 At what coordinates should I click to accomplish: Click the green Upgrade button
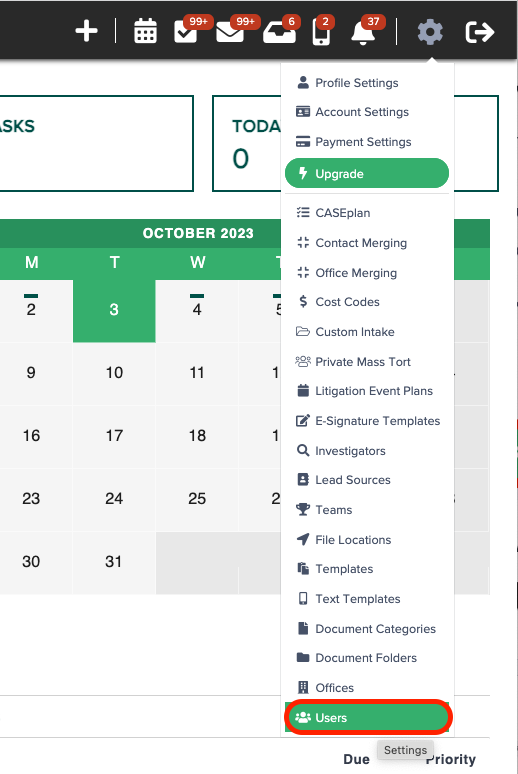point(367,173)
